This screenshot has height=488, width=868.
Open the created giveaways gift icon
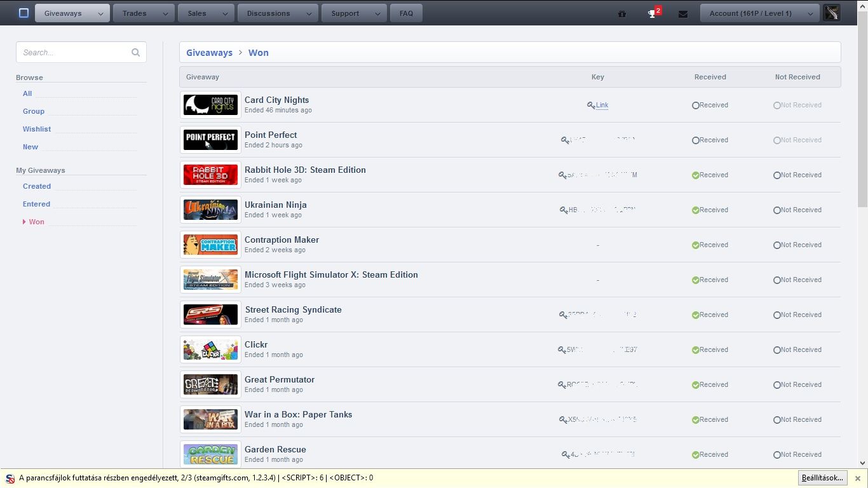(x=622, y=13)
